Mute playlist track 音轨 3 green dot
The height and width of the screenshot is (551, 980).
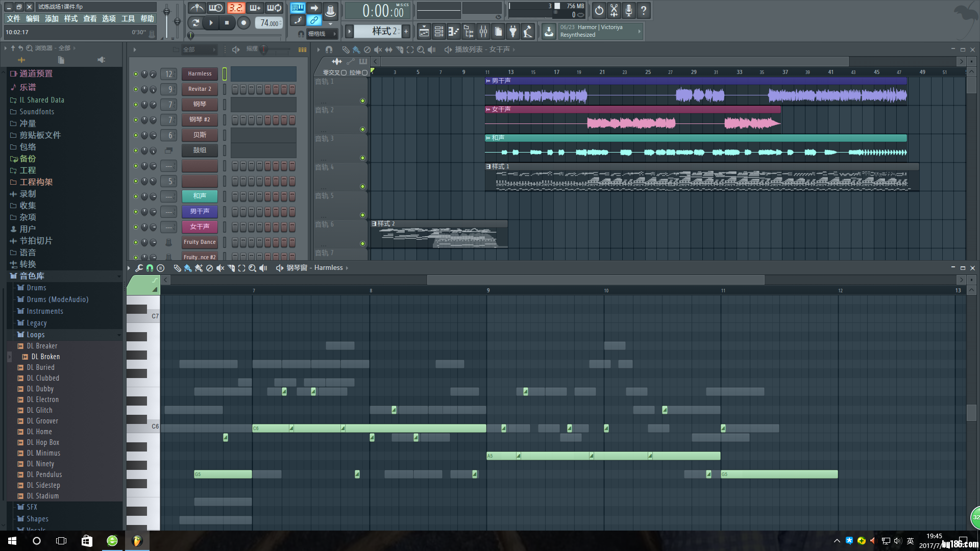point(362,158)
